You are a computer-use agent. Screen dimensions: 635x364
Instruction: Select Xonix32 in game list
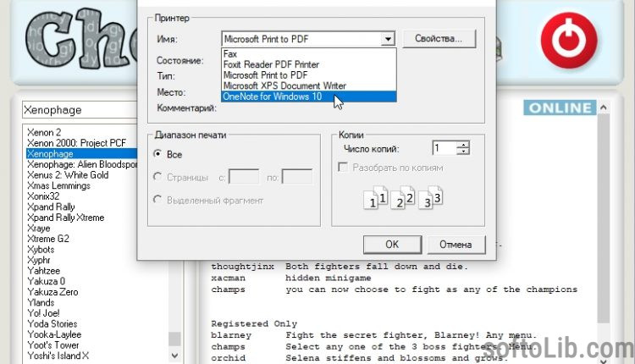43,196
